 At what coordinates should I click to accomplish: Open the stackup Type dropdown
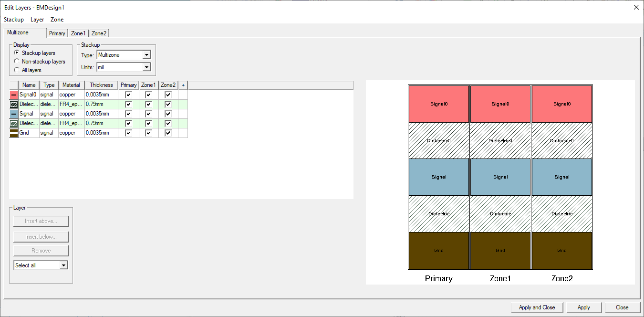[x=146, y=55]
